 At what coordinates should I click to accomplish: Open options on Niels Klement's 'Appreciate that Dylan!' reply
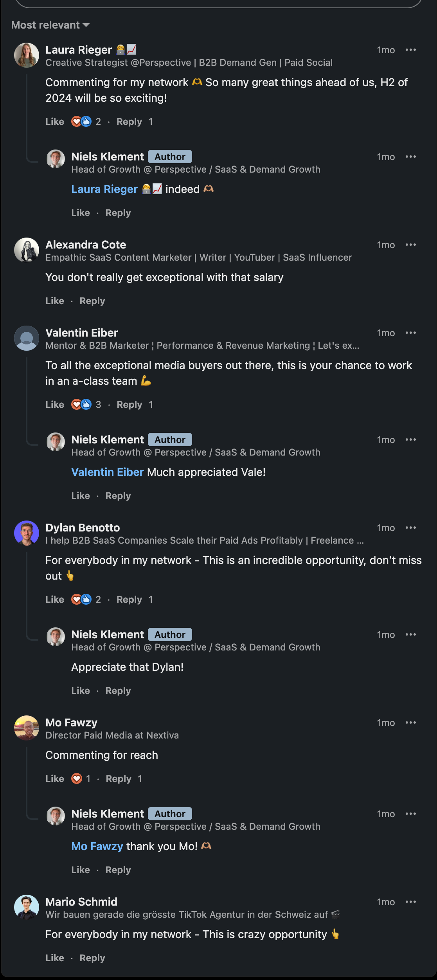point(410,635)
